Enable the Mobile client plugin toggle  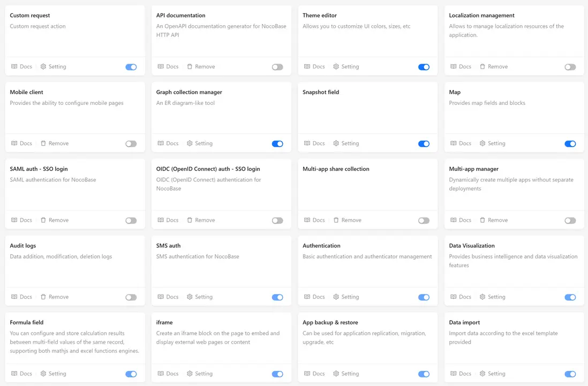[x=131, y=143]
